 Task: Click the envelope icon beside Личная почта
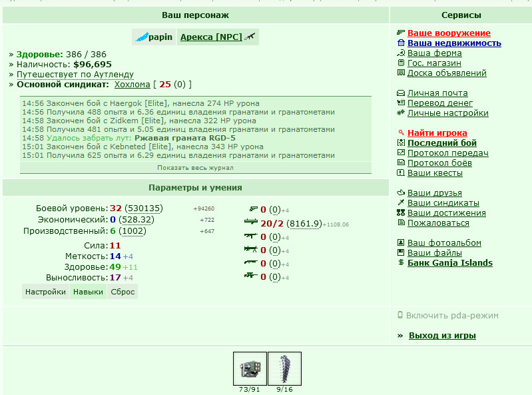click(401, 93)
